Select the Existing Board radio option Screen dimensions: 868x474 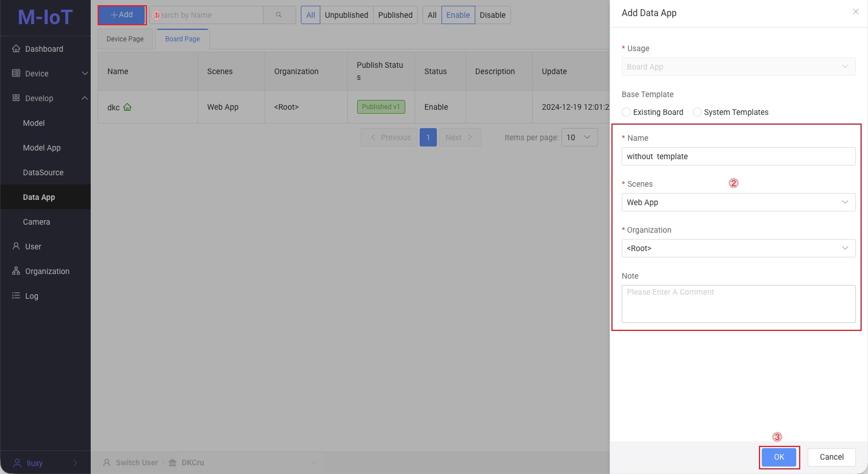[x=626, y=112]
